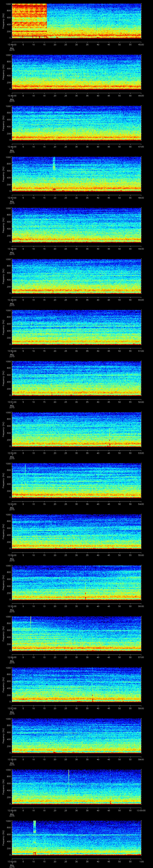This screenshot has height=868, width=153.
Task: Click the 12:55:00 time label
Action: pyautogui.click(x=12, y=606)
